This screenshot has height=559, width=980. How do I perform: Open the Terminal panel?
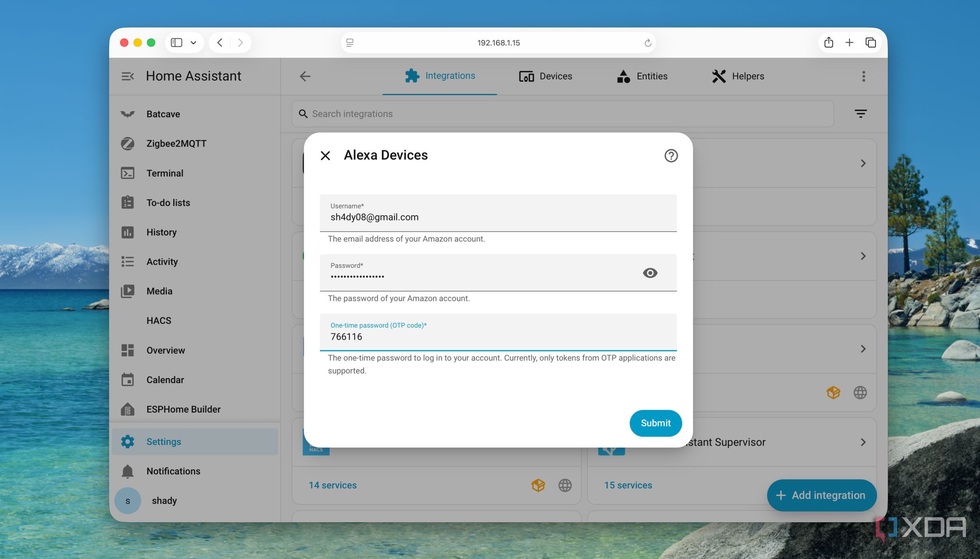point(195,173)
